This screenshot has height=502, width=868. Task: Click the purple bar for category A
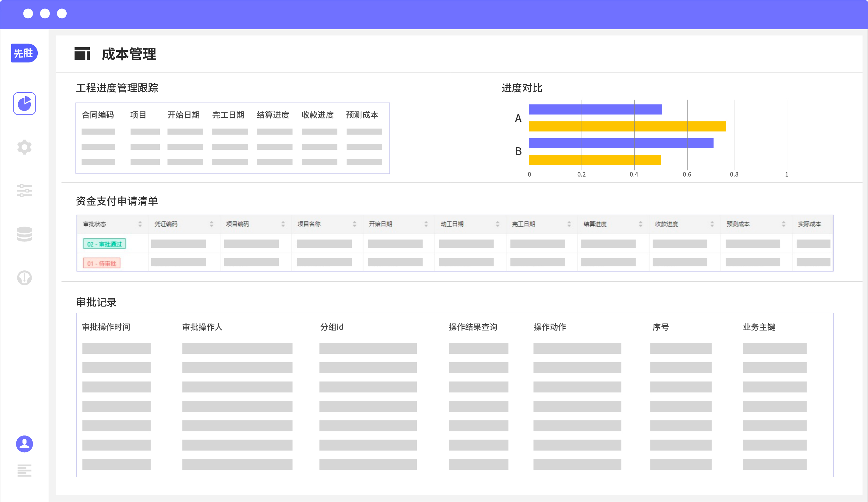tap(595, 110)
